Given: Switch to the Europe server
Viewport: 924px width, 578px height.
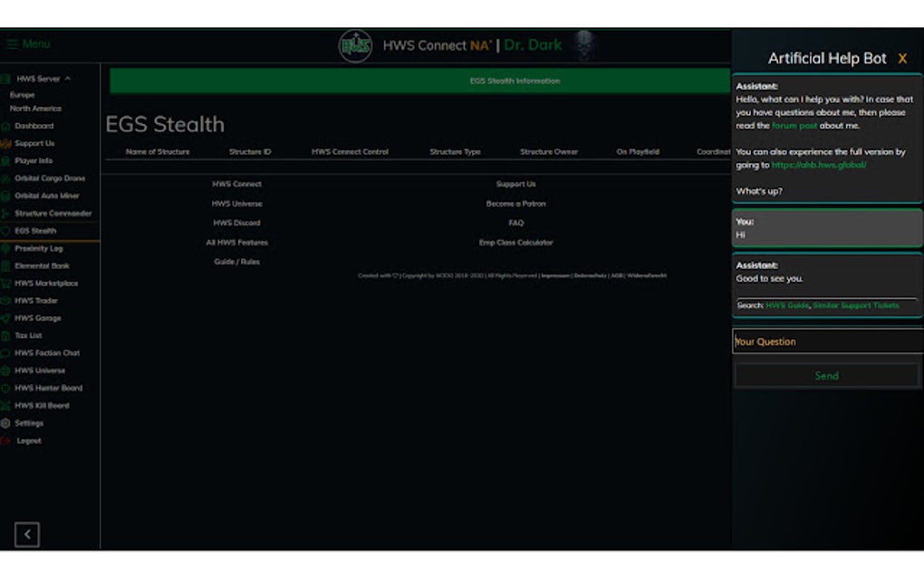Looking at the screenshot, I should (x=21, y=93).
